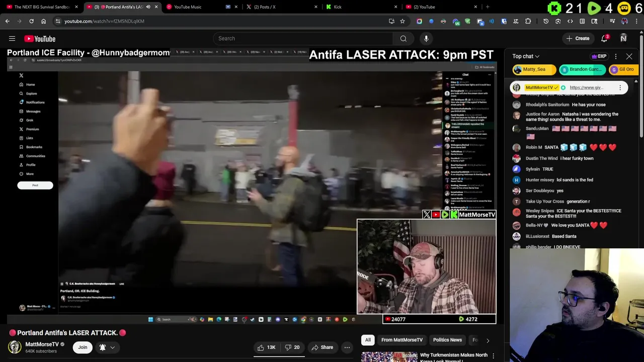The image size is (644, 362).
Task: Toggle the notification bell for MattMorseTV
Action: (x=103, y=347)
